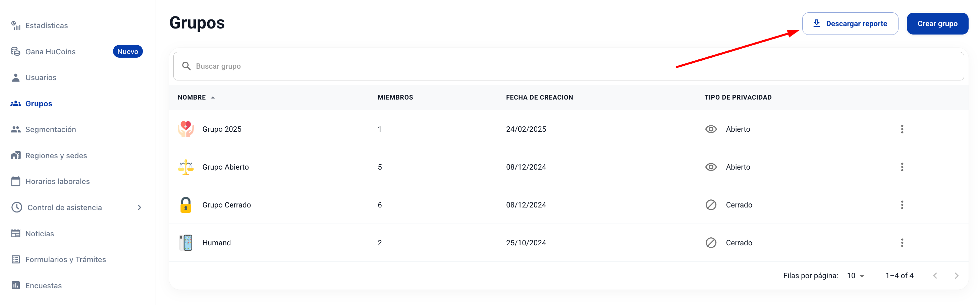This screenshot has height=305, width=980.
Task: Click the Cerrado icon for Grupo Cerrado
Action: click(x=711, y=205)
